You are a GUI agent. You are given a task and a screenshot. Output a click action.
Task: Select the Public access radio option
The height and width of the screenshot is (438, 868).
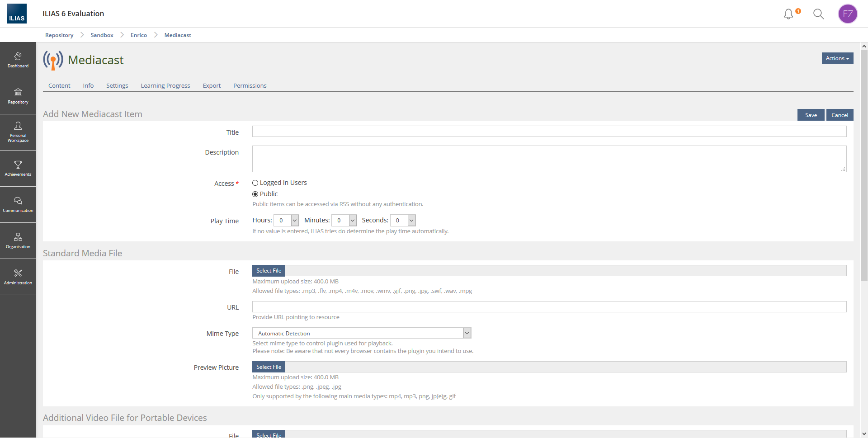pyautogui.click(x=255, y=194)
